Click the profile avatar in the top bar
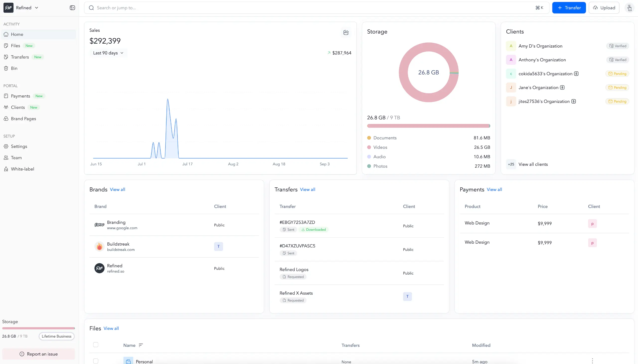This screenshot has width=638, height=364. click(630, 8)
